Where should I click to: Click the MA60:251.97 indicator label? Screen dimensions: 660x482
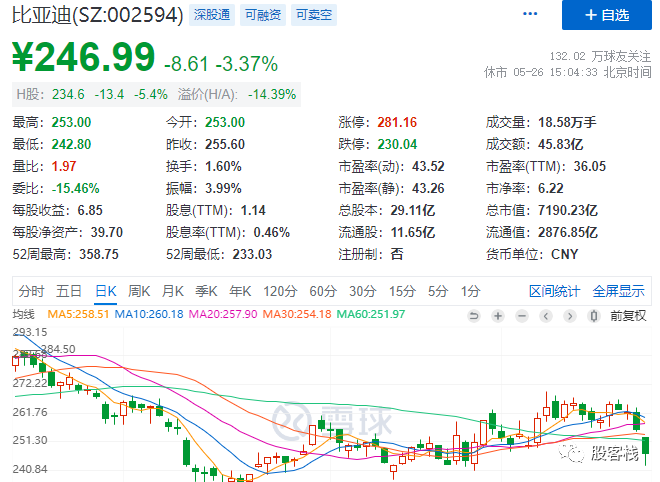370,314
